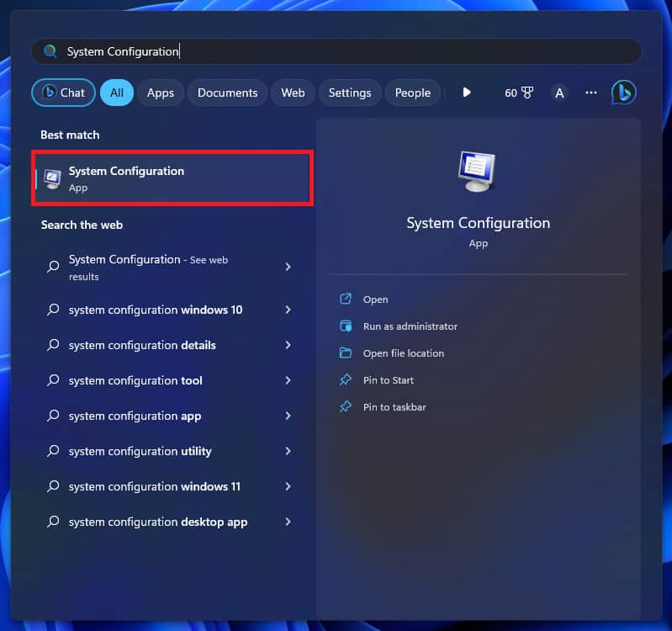Show more filter tabs with arrow
Viewport: 672px width, 631px height.
(x=467, y=93)
